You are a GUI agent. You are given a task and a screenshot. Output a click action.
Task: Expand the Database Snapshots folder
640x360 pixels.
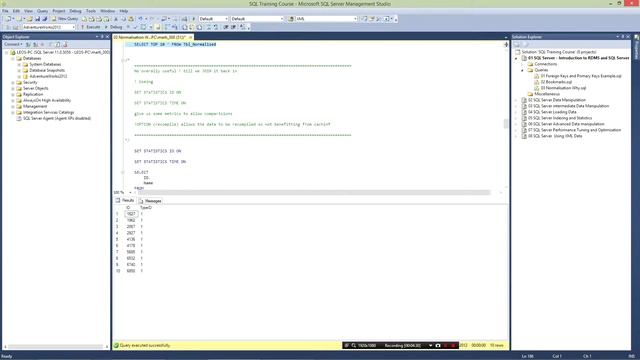[x=19, y=70]
